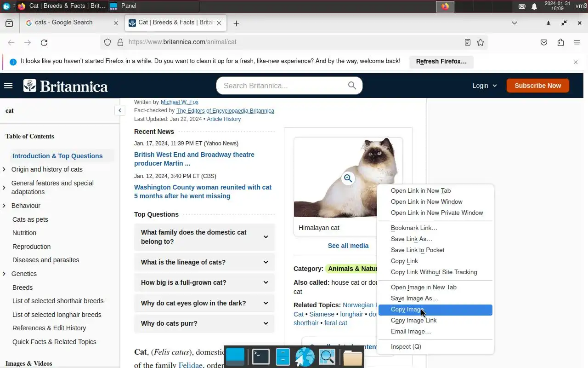Click the browser back arrow

click(x=11, y=42)
